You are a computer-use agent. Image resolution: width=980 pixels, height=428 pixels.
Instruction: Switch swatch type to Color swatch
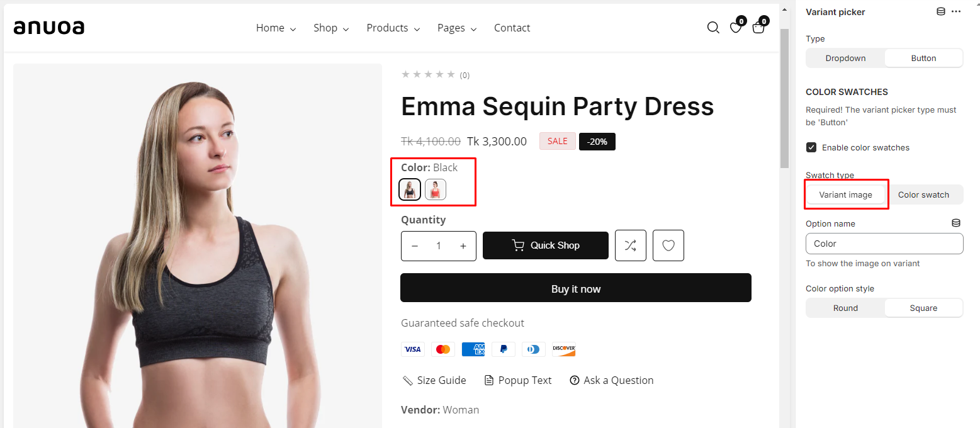coord(923,195)
